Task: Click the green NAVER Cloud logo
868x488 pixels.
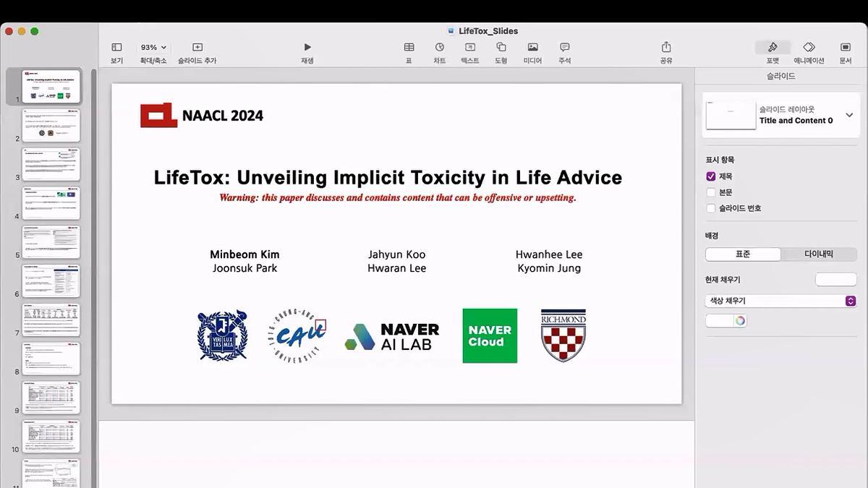Action: tap(490, 335)
